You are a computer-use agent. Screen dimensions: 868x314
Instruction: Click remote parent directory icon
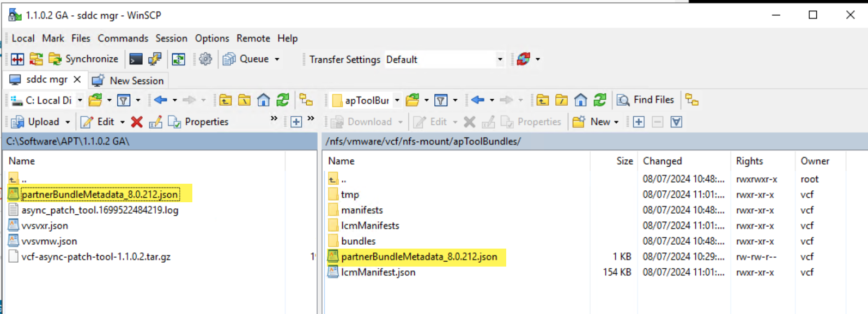point(543,100)
